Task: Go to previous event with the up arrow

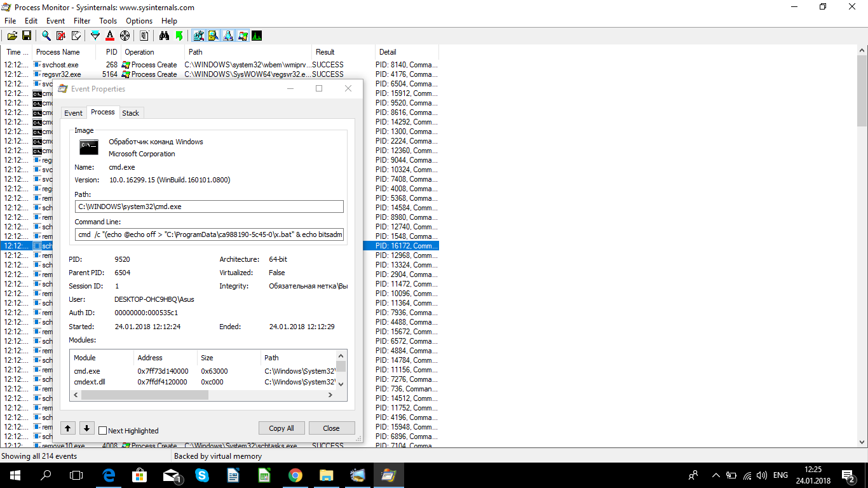Action: click(69, 428)
